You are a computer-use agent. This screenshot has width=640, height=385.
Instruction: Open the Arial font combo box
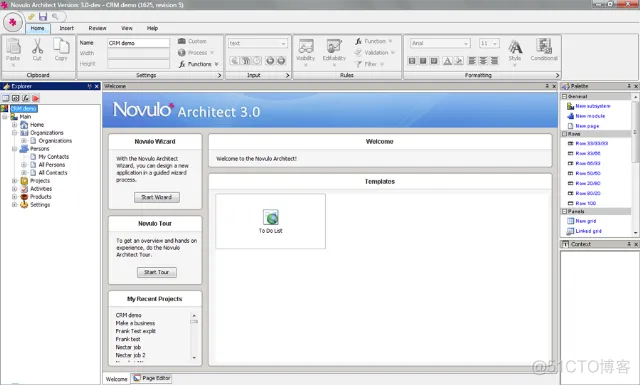[x=440, y=43]
